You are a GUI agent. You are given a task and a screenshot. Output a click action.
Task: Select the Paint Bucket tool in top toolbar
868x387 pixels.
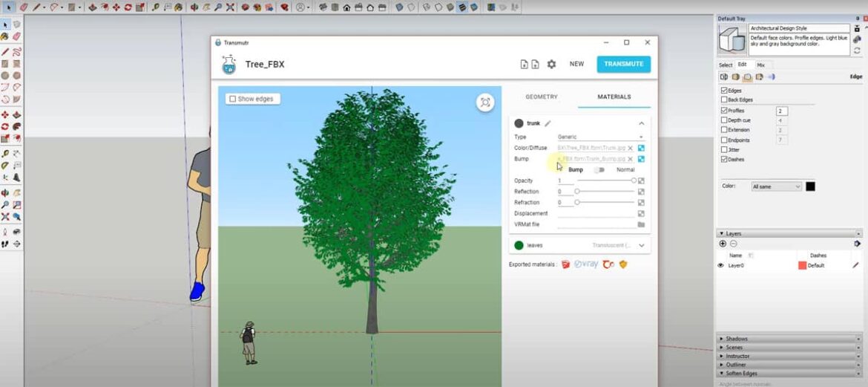[178, 7]
